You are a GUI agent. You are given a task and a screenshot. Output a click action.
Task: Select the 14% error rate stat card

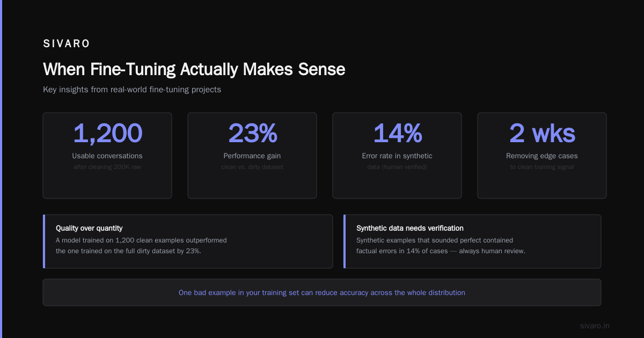[397, 156]
